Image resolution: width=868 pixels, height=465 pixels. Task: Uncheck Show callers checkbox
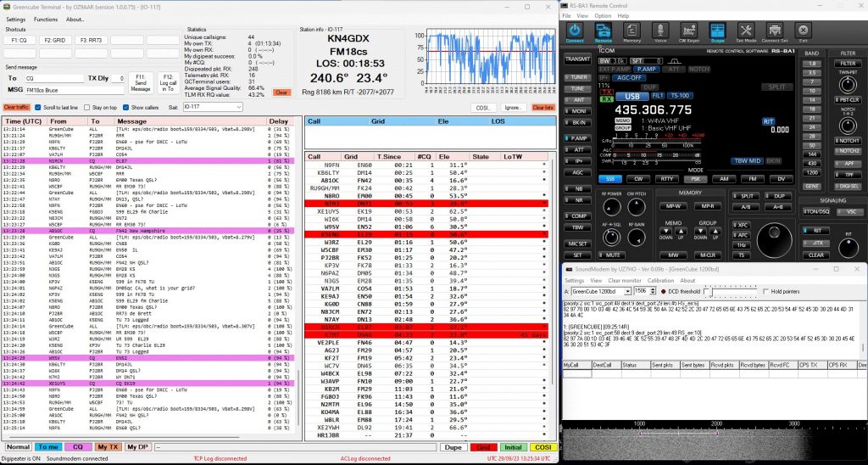tap(126, 108)
